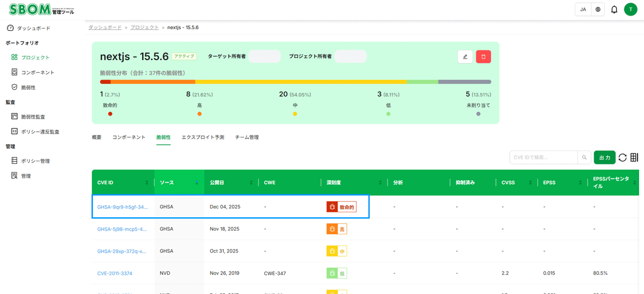Open the エクスプロイト予測 tab

pyautogui.click(x=203, y=138)
